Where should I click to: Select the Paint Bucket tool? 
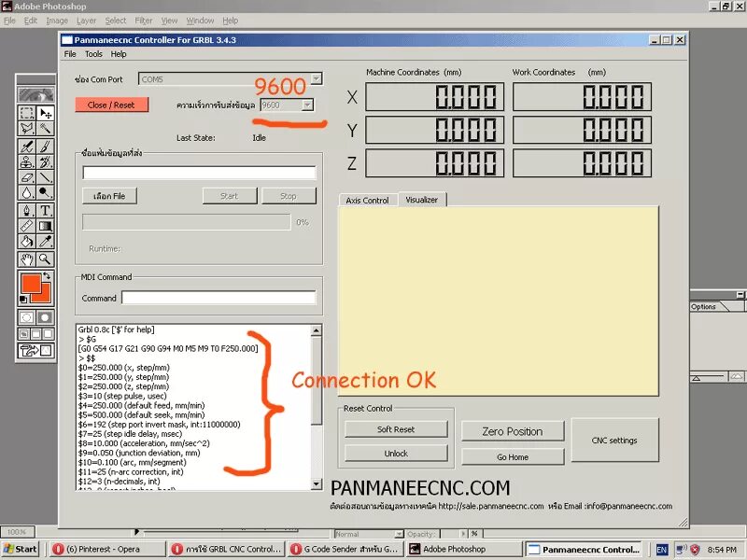pyautogui.click(x=27, y=242)
